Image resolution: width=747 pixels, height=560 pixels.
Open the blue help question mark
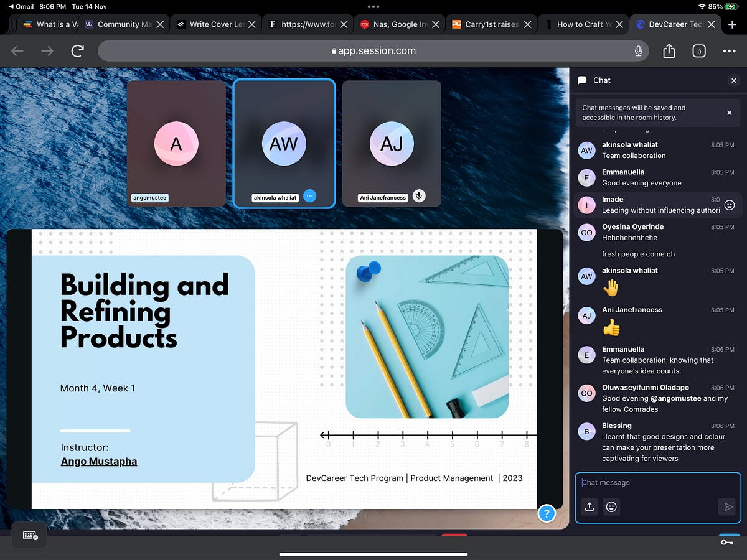pos(547,513)
